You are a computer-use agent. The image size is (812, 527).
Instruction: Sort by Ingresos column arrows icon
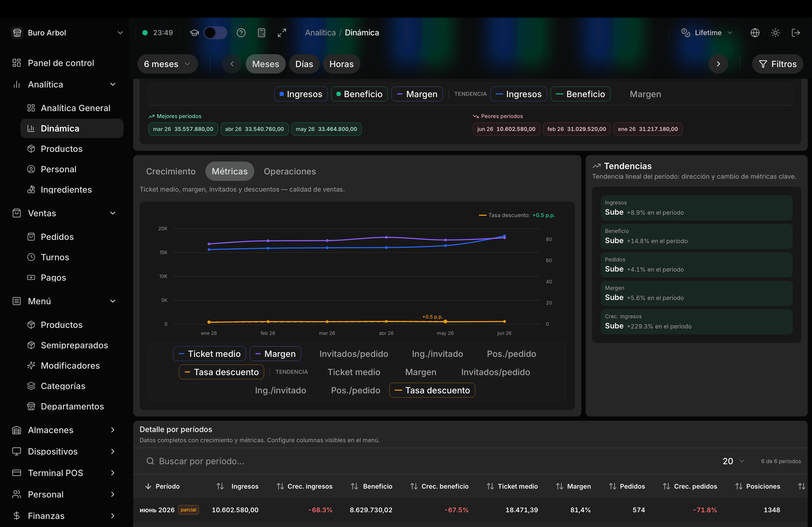point(220,486)
